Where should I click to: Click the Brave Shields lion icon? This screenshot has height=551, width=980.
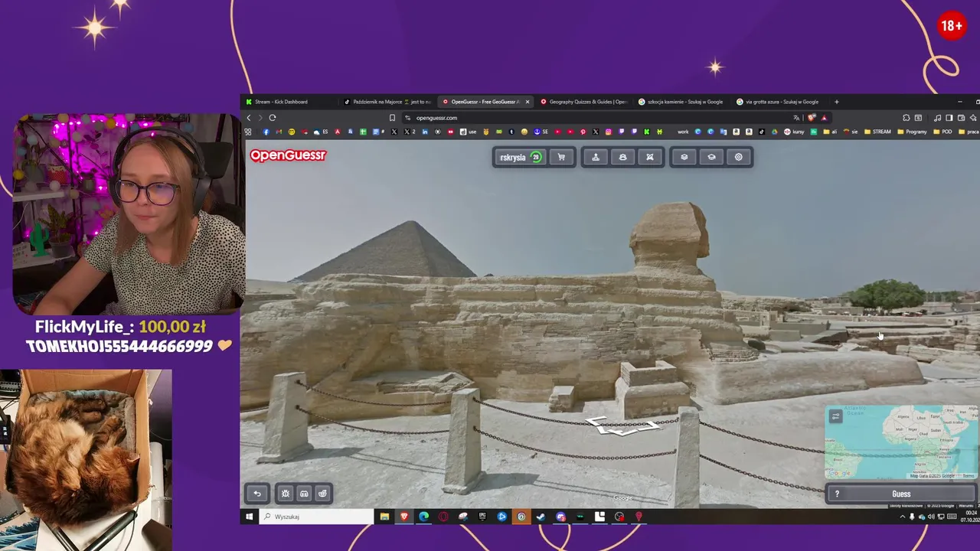[x=812, y=118]
